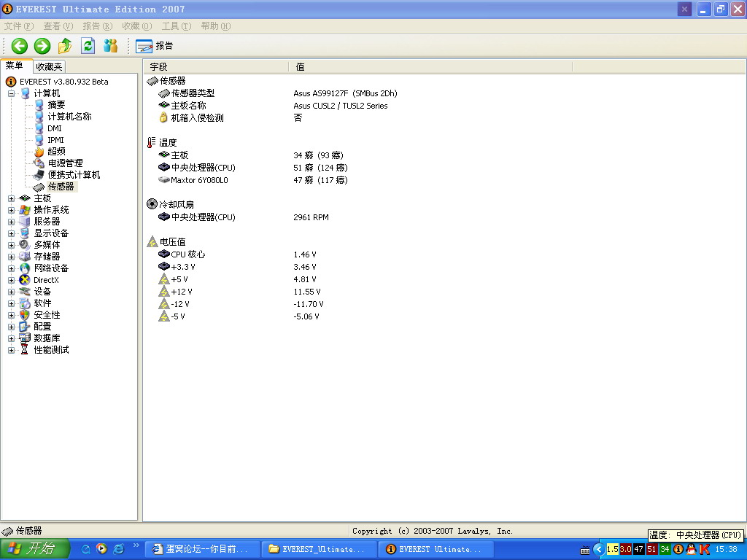Image resolution: width=747 pixels, height=560 pixels.
Task: Refresh the sensor page with the refresh icon
Action: pos(88,46)
